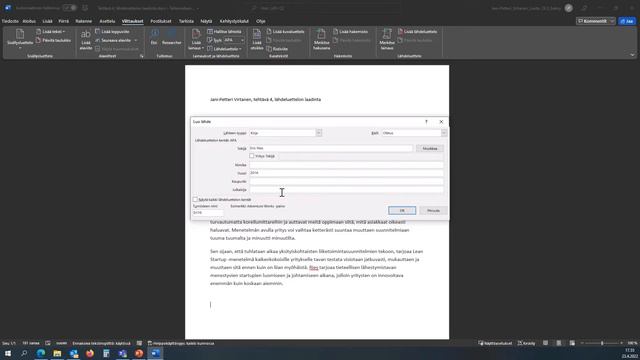Click Päivitä taulukko in the Sisällysluettelo group
Screen dimensions: 640x360
coord(53,40)
